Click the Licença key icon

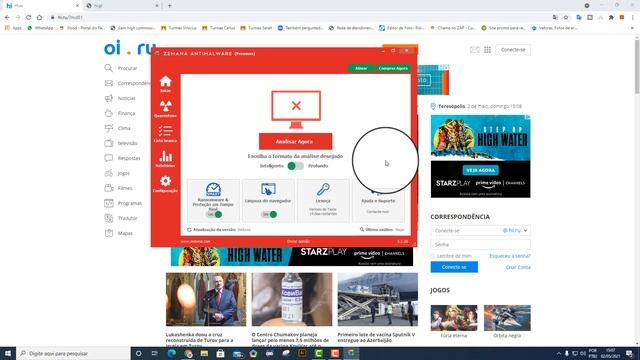tap(323, 189)
